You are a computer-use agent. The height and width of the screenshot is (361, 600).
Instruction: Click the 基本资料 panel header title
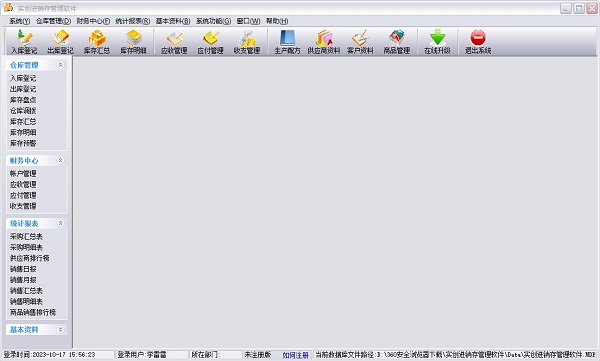tap(24, 329)
